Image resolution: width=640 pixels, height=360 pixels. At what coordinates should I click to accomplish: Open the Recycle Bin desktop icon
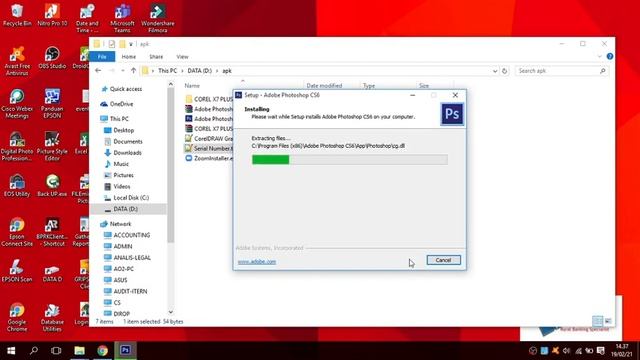click(x=17, y=15)
